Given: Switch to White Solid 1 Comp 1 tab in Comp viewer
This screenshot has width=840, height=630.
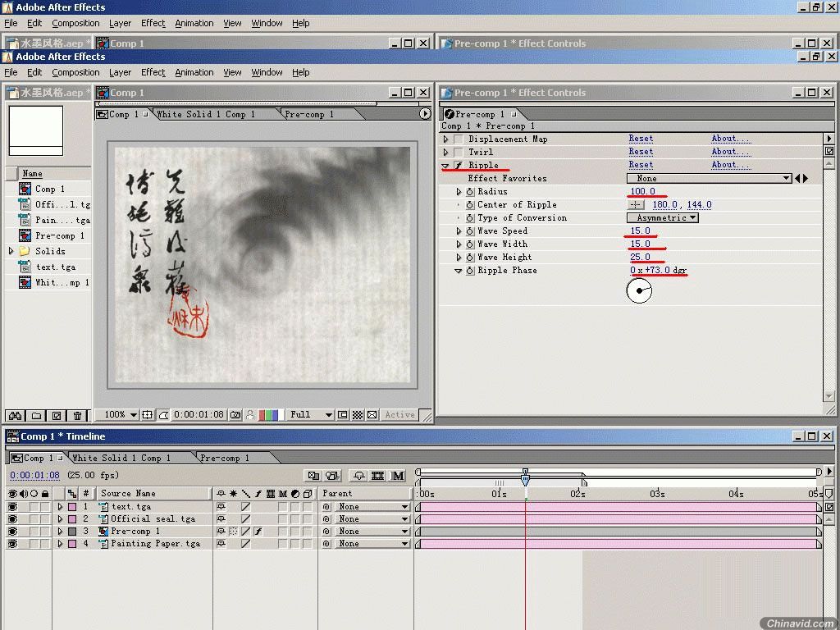Looking at the screenshot, I should 206,114.
